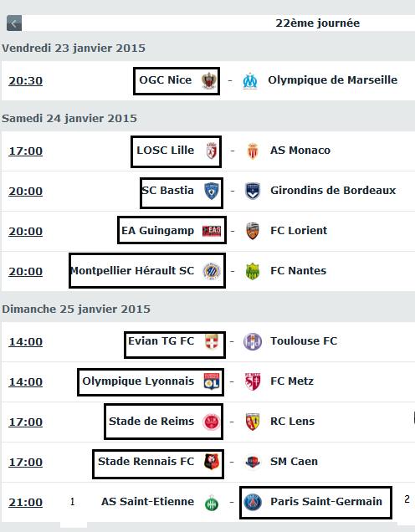Click the RC Lens club crest
The width and height of the screenshot is (415, 532).
[x=253, y=422]
